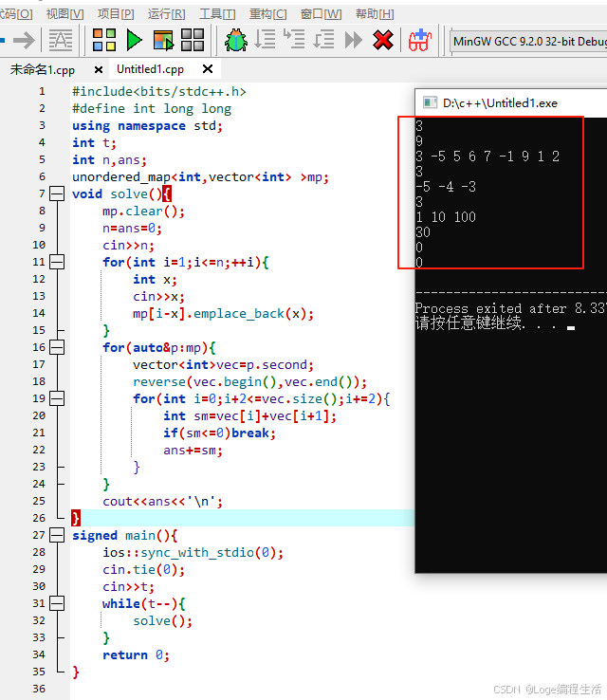This screenshot has width=607, height=700.
Task: Click line number 36 in the gutter
Action: pyautogui.click(x=39, y=689)
